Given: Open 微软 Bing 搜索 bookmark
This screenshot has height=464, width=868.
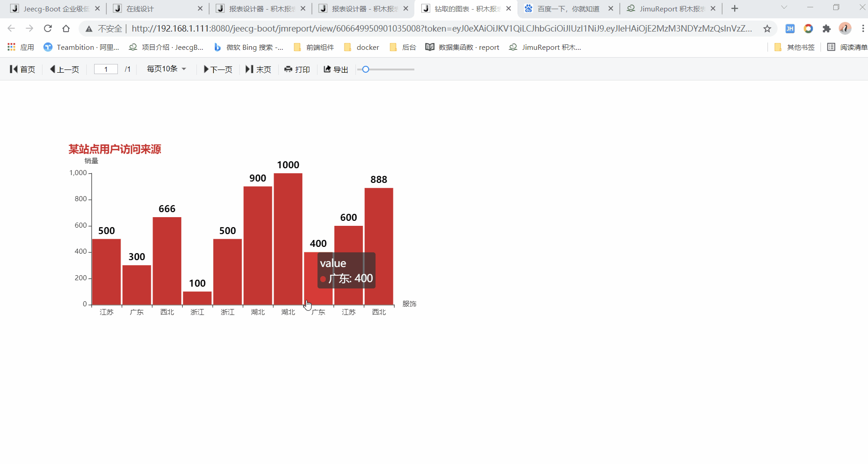Looking at the screenshot, I should (x=249, y=47).
